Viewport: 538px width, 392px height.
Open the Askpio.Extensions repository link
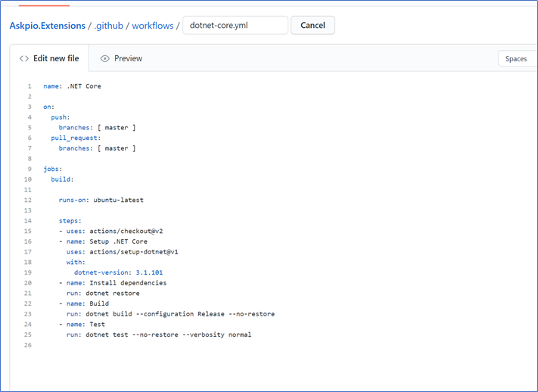(48, 26)
